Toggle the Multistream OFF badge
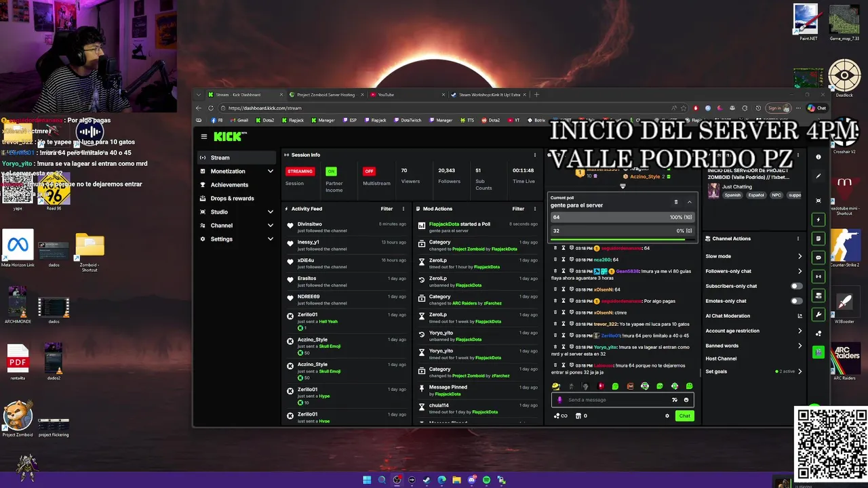 tap(369, 171)
